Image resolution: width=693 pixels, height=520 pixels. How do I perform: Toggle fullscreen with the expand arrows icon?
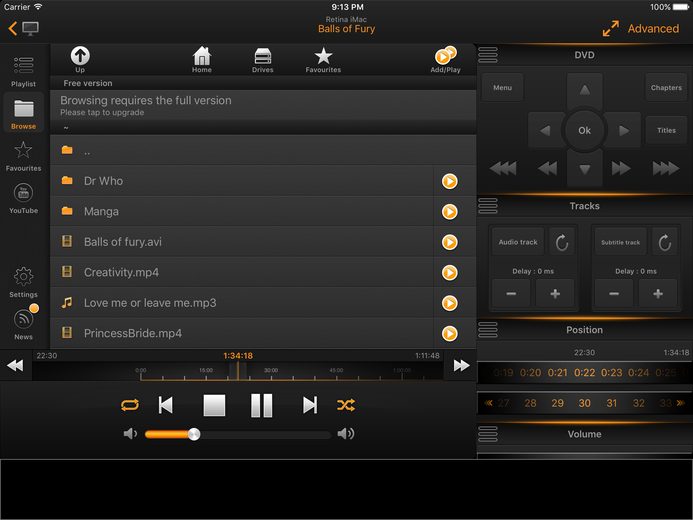pos(610,29)
